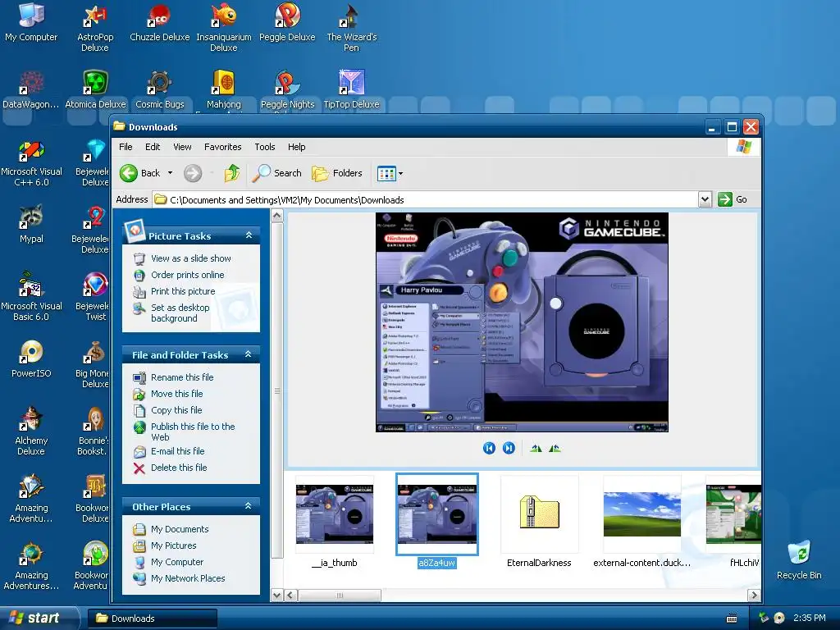Screen dimensions: 840x630
Task: Open Peggle Deluxe shortcut
Action: (287, 21)
